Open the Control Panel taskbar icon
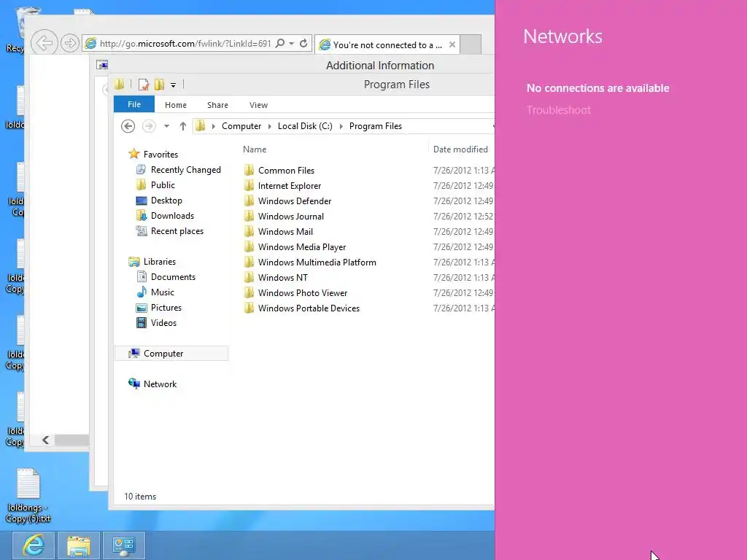 tap(123, 545)
